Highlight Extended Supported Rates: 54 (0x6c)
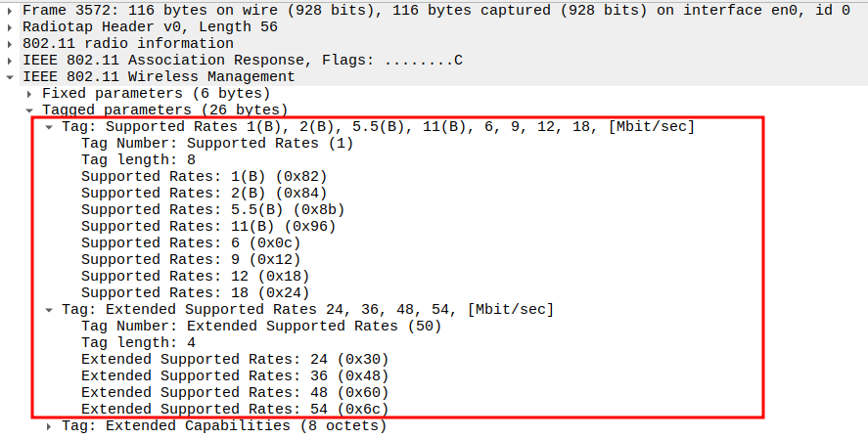The width and height of the screenshot is (868, 439). pyautogui.click(x=235, y=409)
